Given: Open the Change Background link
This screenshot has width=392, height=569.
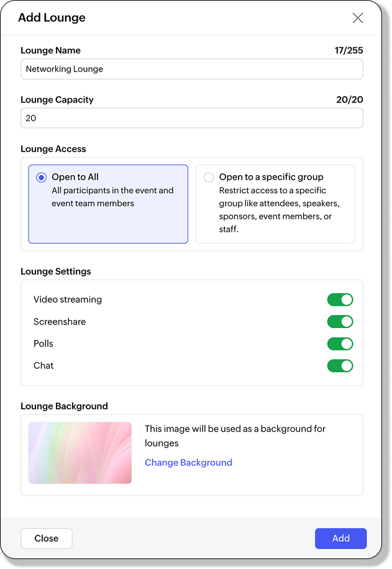Looking at the screenshot, I should [x=188, y=462].
